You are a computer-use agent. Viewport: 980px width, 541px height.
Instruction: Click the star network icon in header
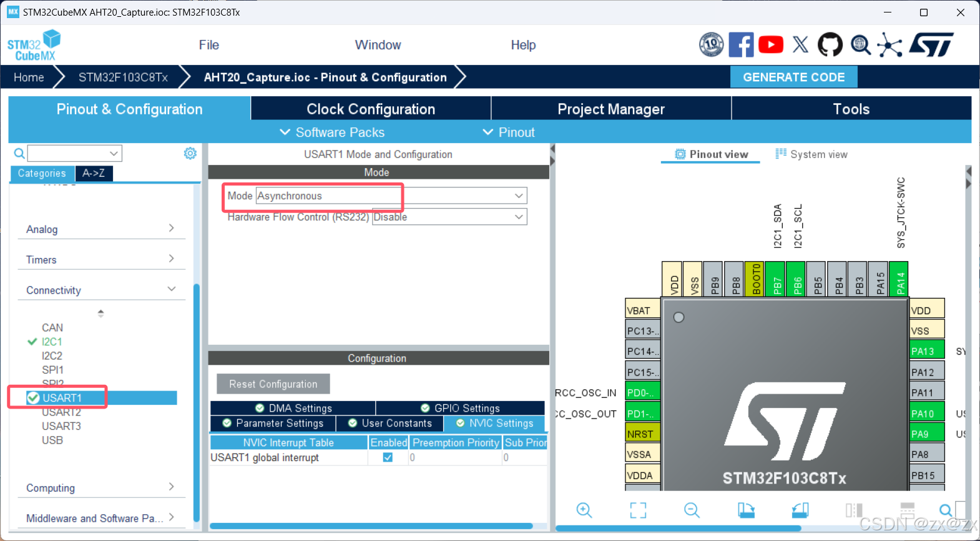click(889, 45)
